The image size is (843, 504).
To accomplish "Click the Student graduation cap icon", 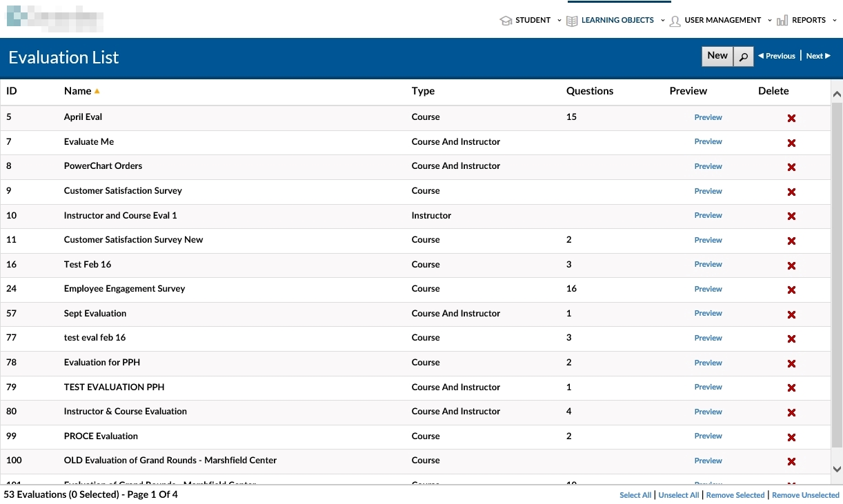I will [506, 21].
